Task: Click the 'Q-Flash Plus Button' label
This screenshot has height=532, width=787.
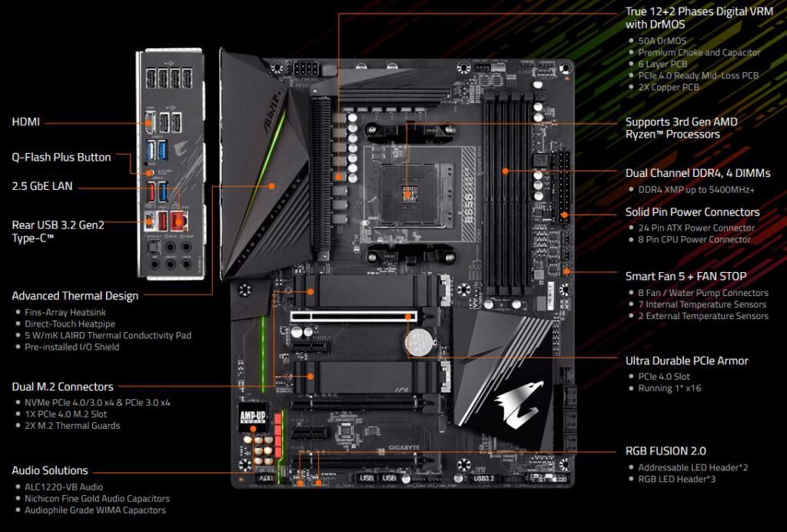Action: 61,157
